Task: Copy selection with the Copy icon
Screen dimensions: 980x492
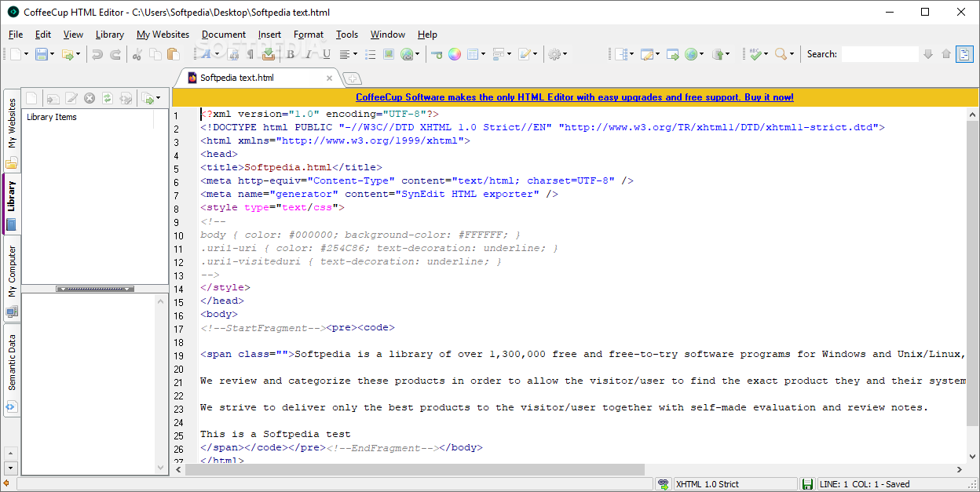Action: (x=155, y=54)
